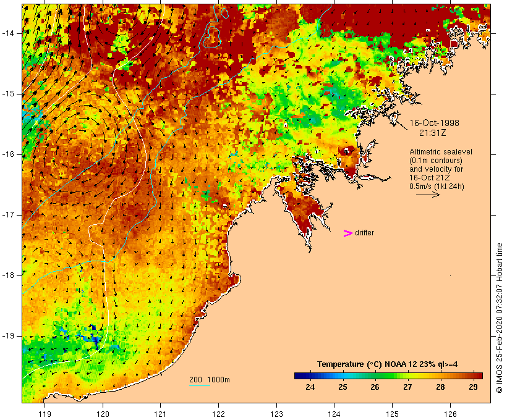Click the colorbar value 28
The image size is (507, 420).
tap(440, 387)
